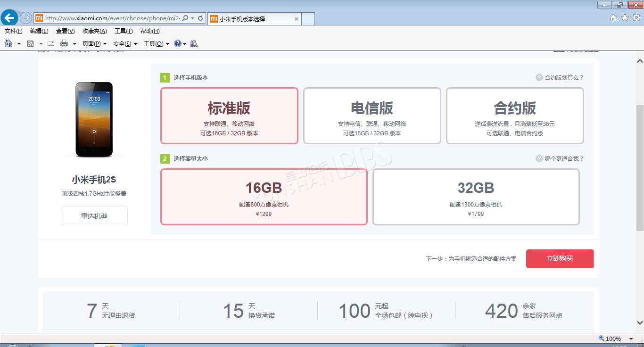Open the gear settings icon
This screenshot has height=347, width=644.
pos(636,18)
